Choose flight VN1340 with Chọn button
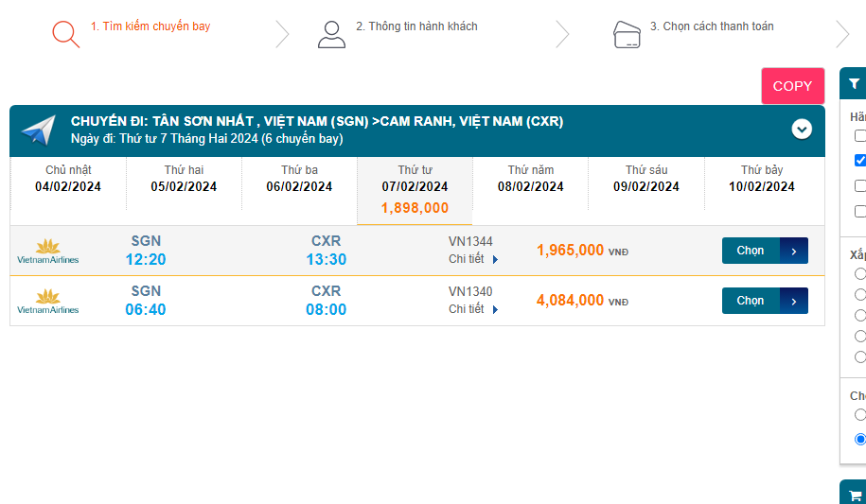 [x=765, y=301]
